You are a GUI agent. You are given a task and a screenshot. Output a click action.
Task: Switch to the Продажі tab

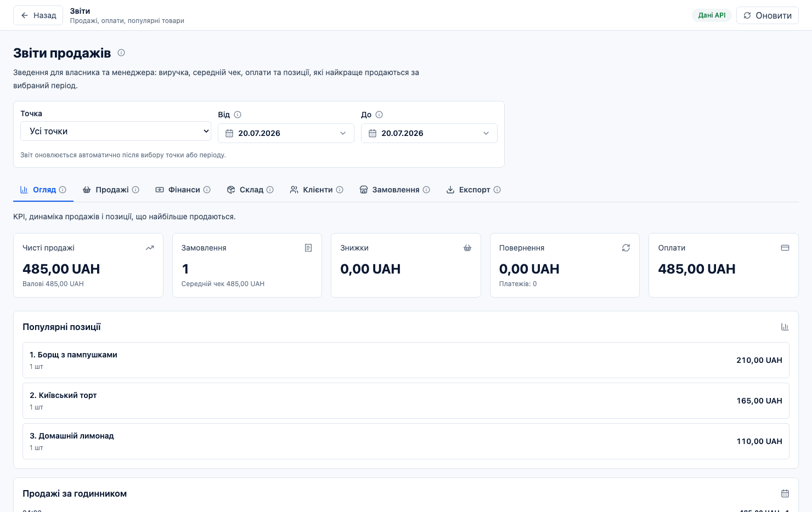click(x=111, y=190)
